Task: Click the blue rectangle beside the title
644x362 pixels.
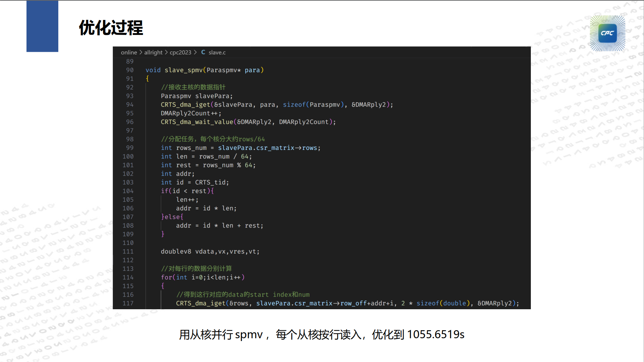Action: click(x=42, y=26)
